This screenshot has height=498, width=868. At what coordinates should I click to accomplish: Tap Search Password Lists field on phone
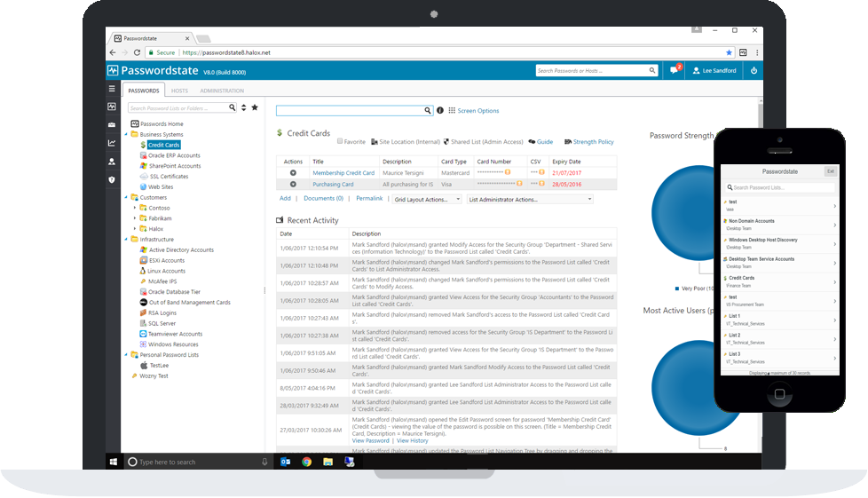[x=780, y=187]
